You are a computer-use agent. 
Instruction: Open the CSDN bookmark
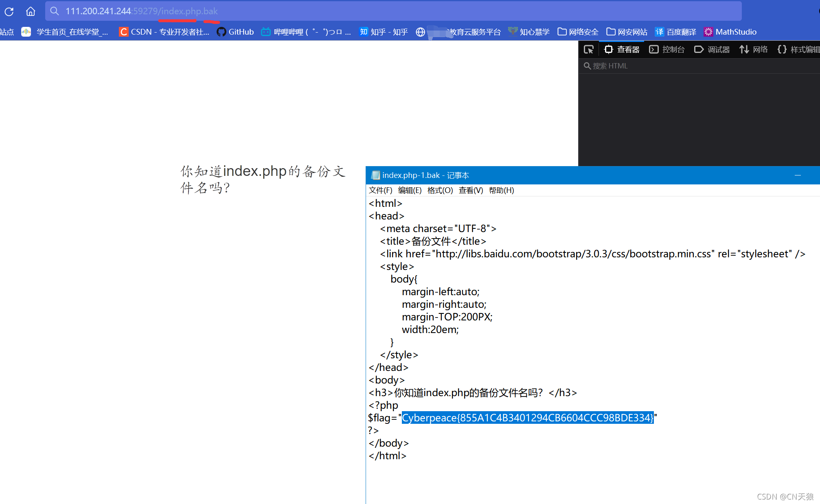(164, 32)
